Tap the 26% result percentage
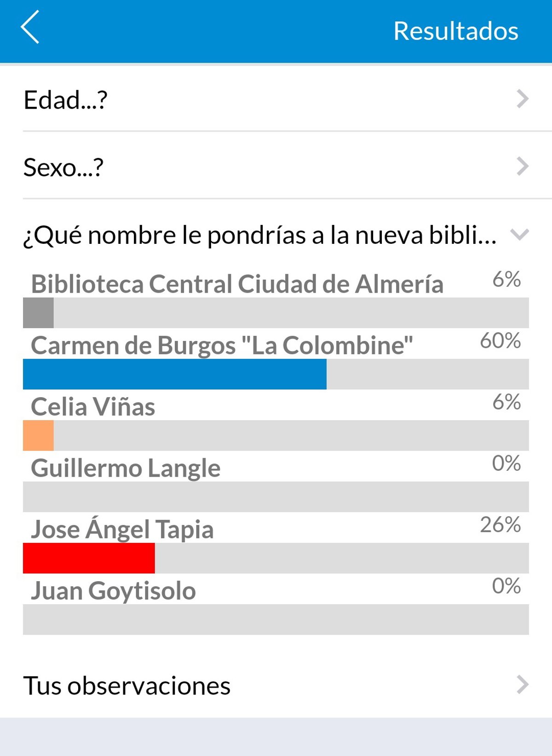 pos(500,525)
